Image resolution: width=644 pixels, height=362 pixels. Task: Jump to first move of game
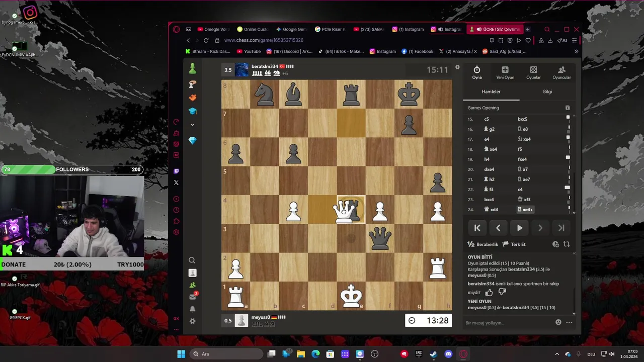477,228
